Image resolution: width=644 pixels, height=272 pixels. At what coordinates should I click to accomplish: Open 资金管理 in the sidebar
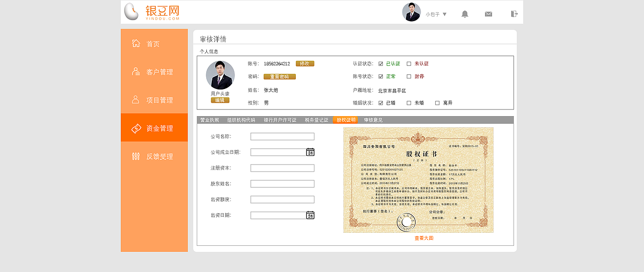point(154,128)
